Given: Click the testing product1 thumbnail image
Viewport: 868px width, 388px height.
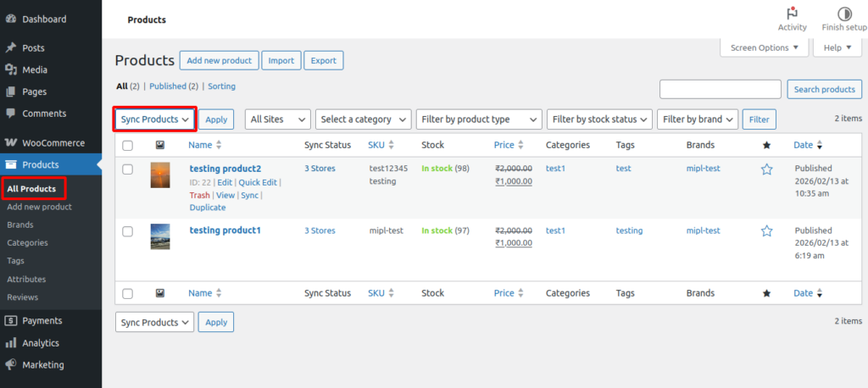Looking at the screenshot, I should coord(160,236).
